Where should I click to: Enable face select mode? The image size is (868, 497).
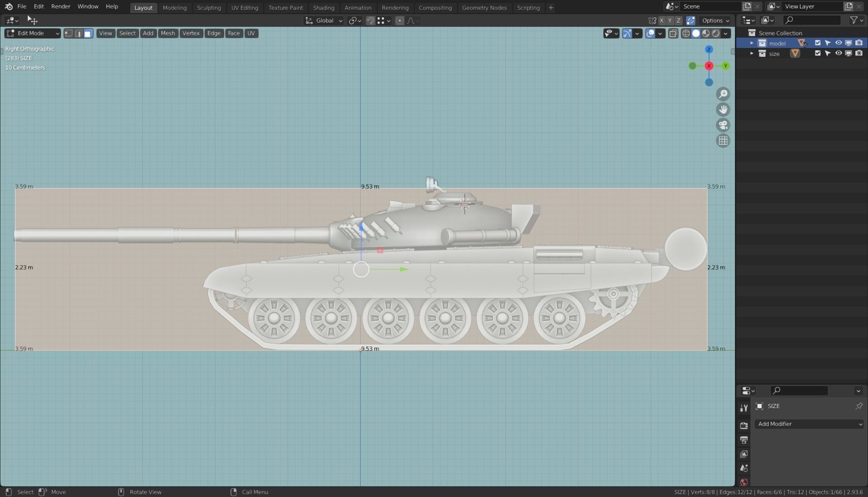pyautogui.click(x=88, y=33)
